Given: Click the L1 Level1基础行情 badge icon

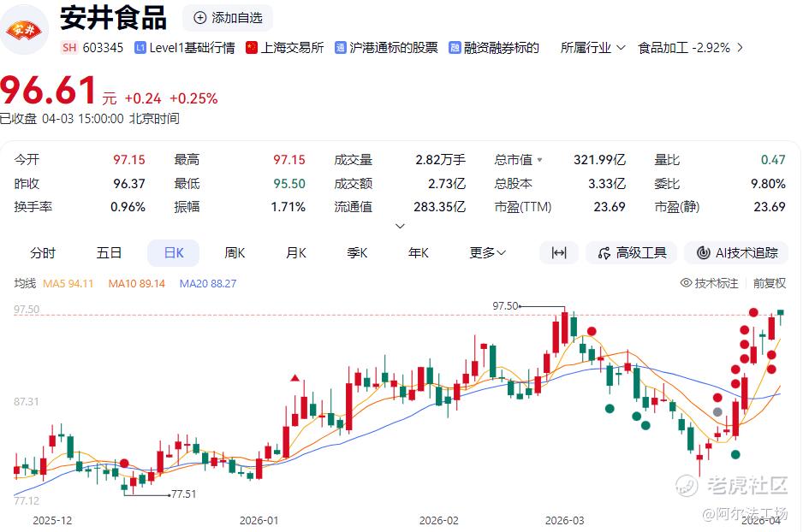Looking at the screenshot, I should tap(140, 48).
